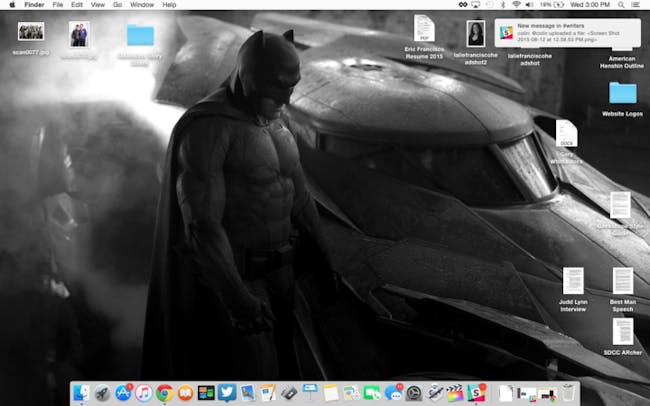650x406 pixels.
Task: Launch Preview app from the dock
Action: [x=247, y=393]
